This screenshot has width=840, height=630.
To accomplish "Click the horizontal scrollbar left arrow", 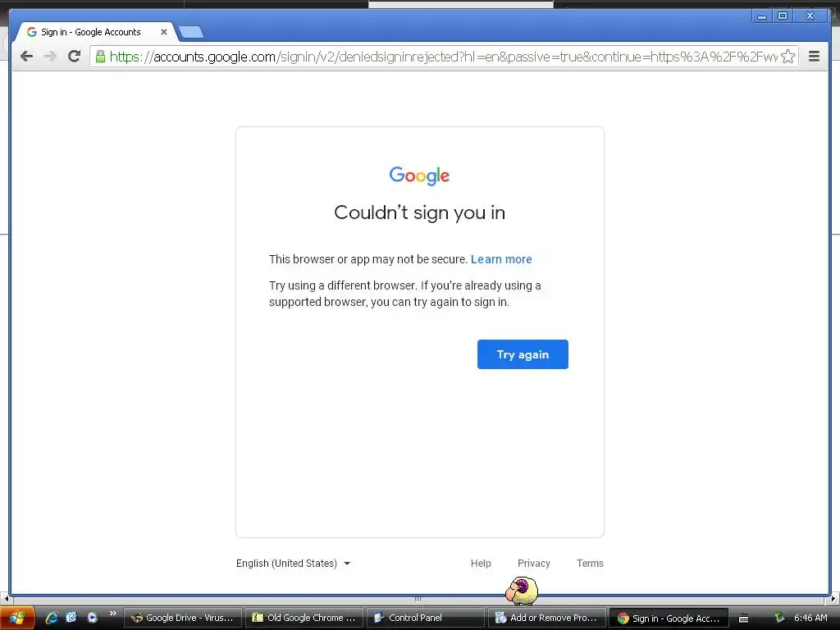I will (x=6, y=599).
